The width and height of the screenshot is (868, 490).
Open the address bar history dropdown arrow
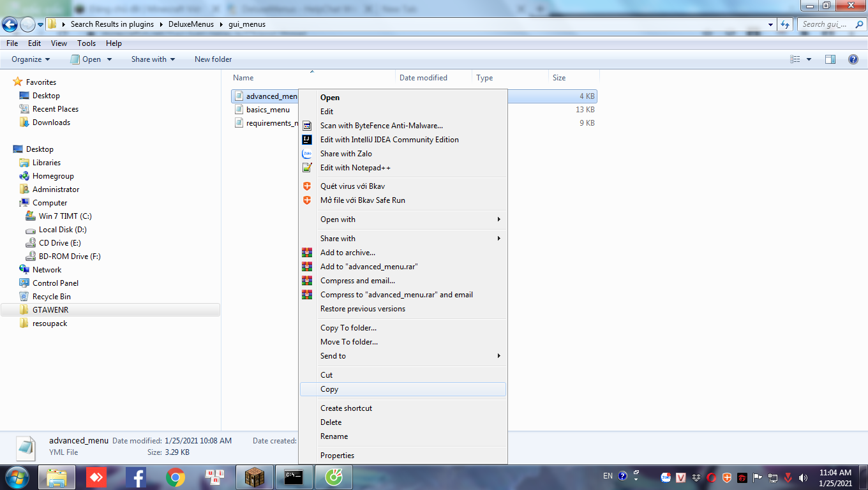click(x=771, y=24)
